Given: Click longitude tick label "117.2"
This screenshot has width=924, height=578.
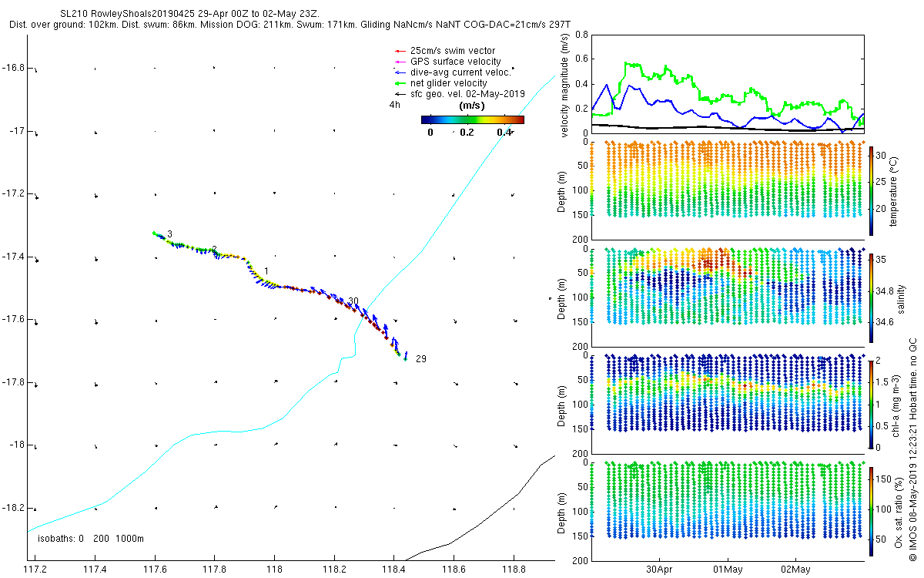Looking at the screenshot, I should 35,570.
